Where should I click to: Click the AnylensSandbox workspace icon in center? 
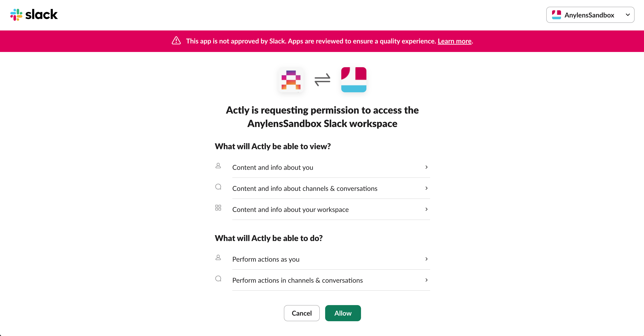[354, 80]
